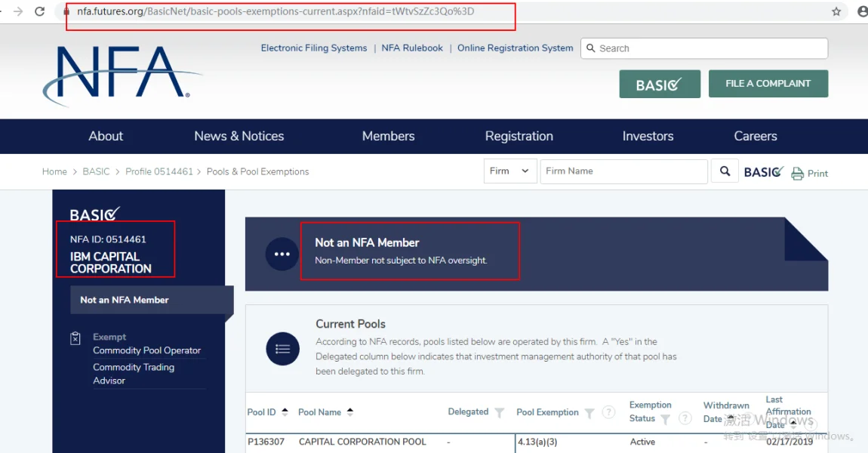Click the Exempt clipboard icon in sidebar
Image resolution: width=868 pixels, height=453 pixels.
(x=75, y=338)
